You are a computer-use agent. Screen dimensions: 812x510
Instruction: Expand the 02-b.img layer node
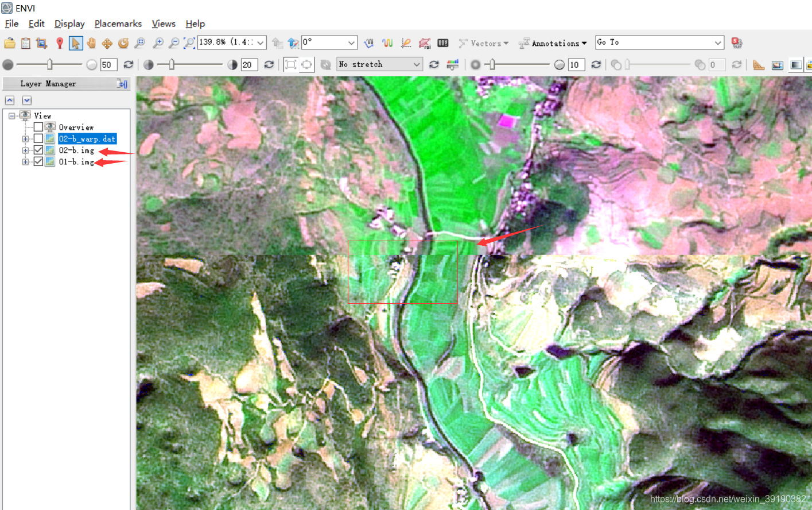coord(25,150)
